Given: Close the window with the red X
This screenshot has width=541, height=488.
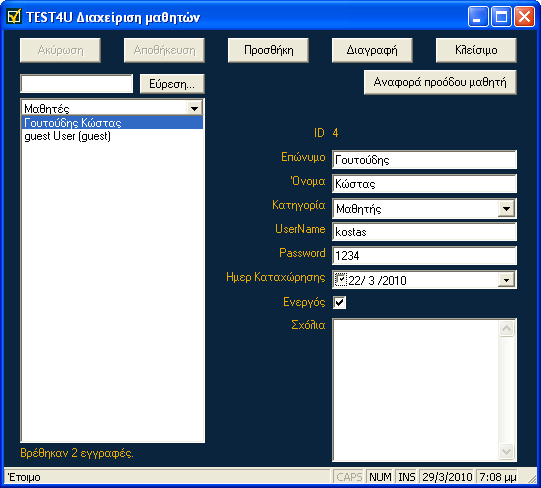Looking at the screenshot, I should (524, 17).
